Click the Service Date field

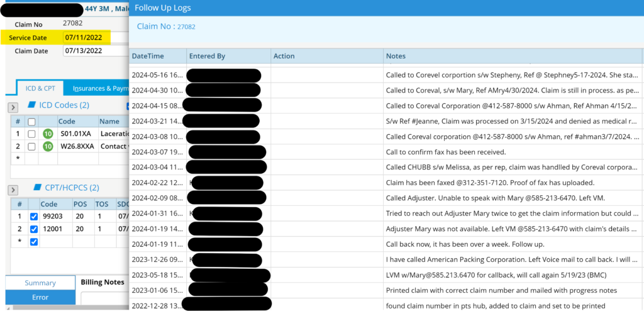coord(87,38)
